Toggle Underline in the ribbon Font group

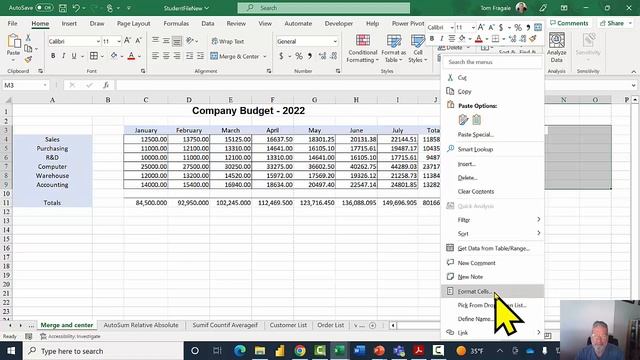pos(74,56)
